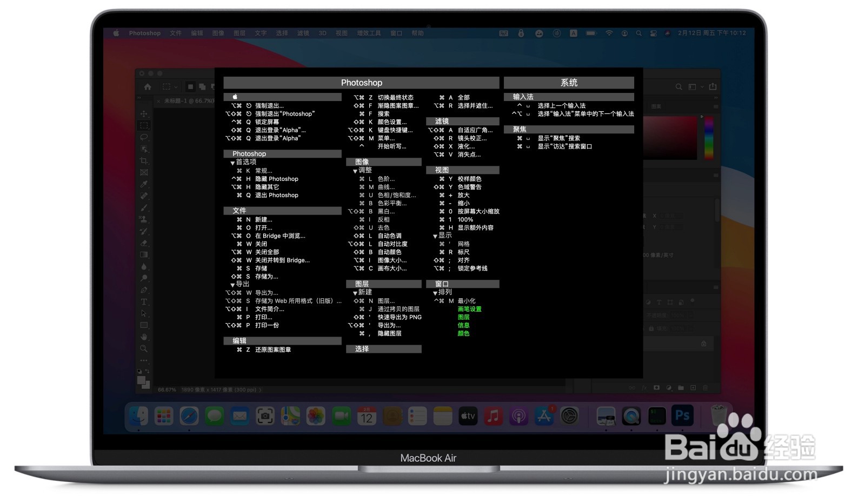Open the 帮助 menu
The width and height of the screenshot is (865, 504).
pyautogui.click(x=417, y=33)
